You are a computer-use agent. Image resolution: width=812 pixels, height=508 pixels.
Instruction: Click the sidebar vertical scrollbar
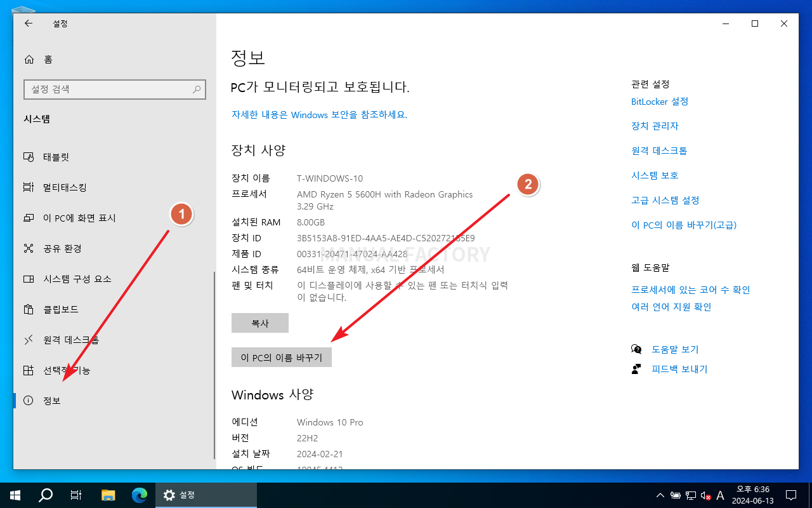coord(214,365)
